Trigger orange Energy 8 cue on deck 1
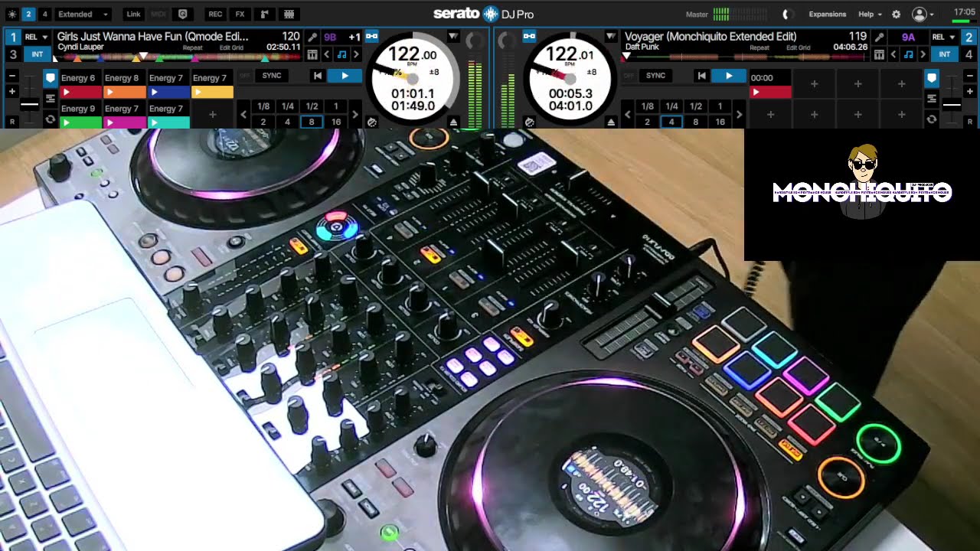 [124, 92]
